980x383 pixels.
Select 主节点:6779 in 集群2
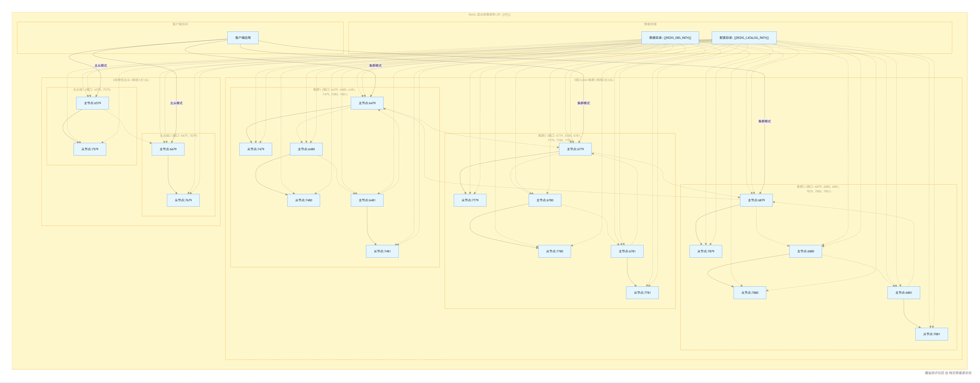tap(576, 149)
